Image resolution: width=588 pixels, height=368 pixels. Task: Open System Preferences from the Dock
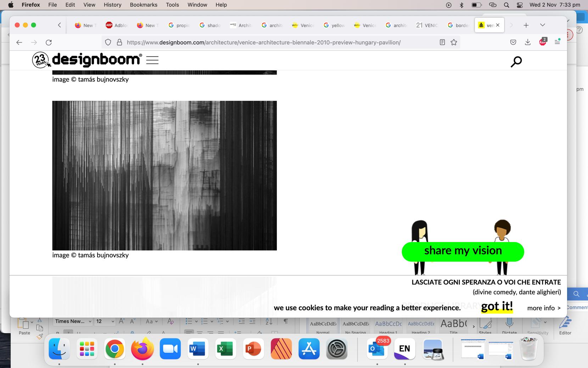coord(337,348)
